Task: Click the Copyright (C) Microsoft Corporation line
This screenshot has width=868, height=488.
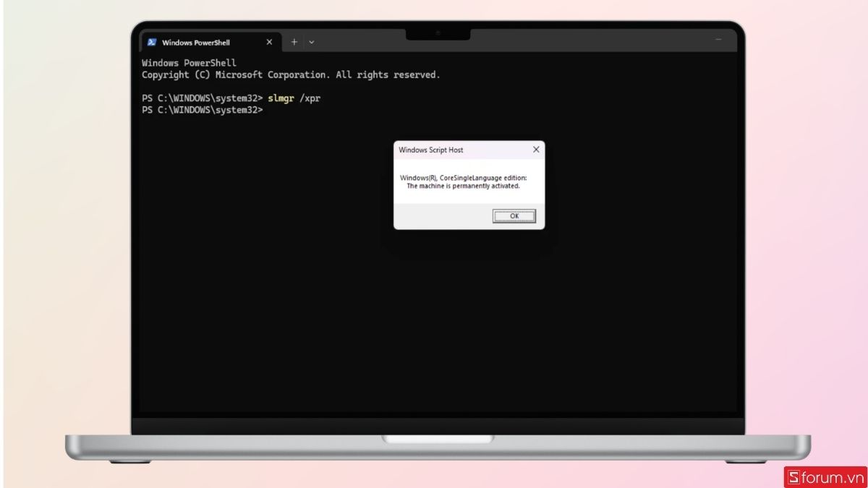Action: coord(291,75)
